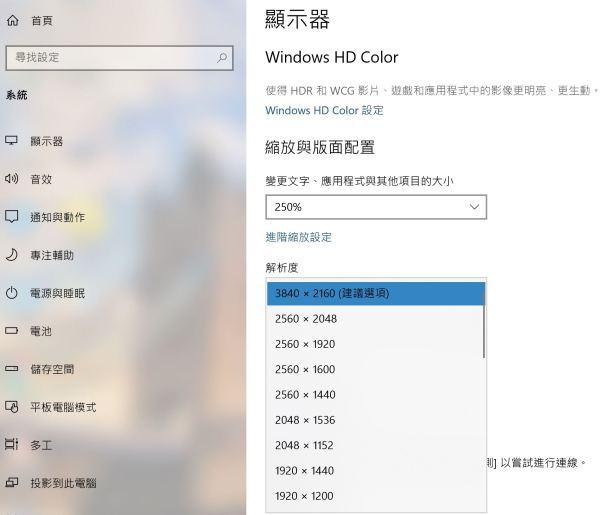Click Power and sleep icon
The image size is (616, 515).
pos(12,293)
